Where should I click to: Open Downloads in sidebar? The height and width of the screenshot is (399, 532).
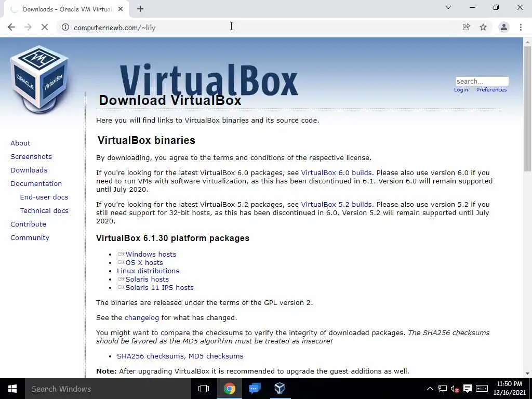pos(29,170)
